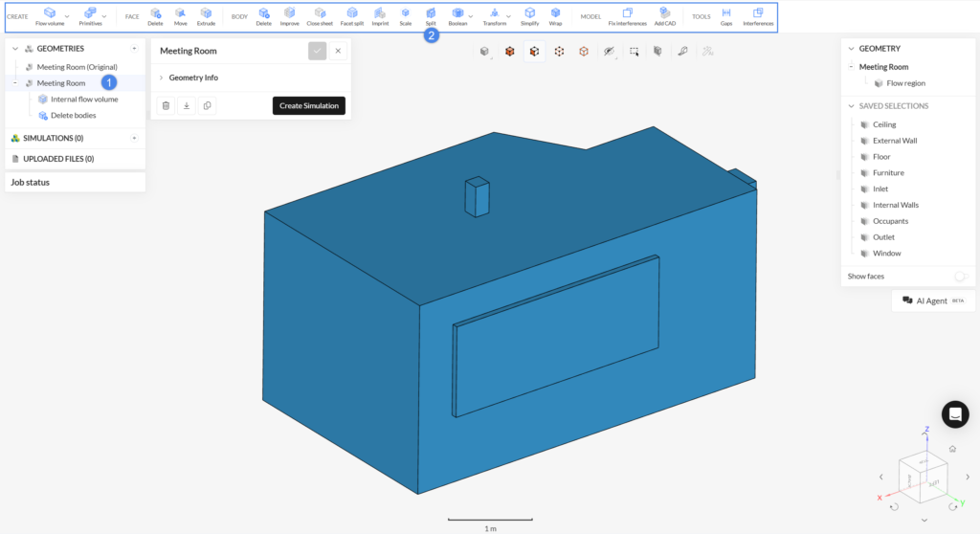980x534 pixels.
Task: Open the Flow volume dropdown arrow
Action: [x=67, y=16]
